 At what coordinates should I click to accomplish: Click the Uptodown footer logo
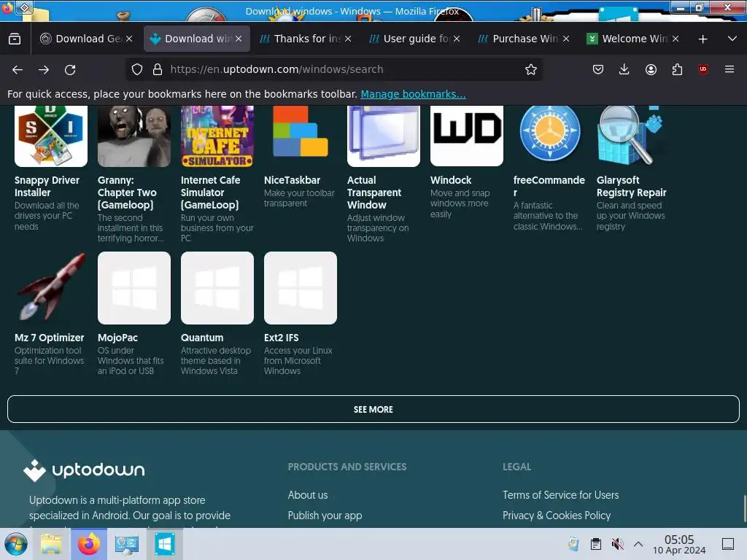(85, 470)
